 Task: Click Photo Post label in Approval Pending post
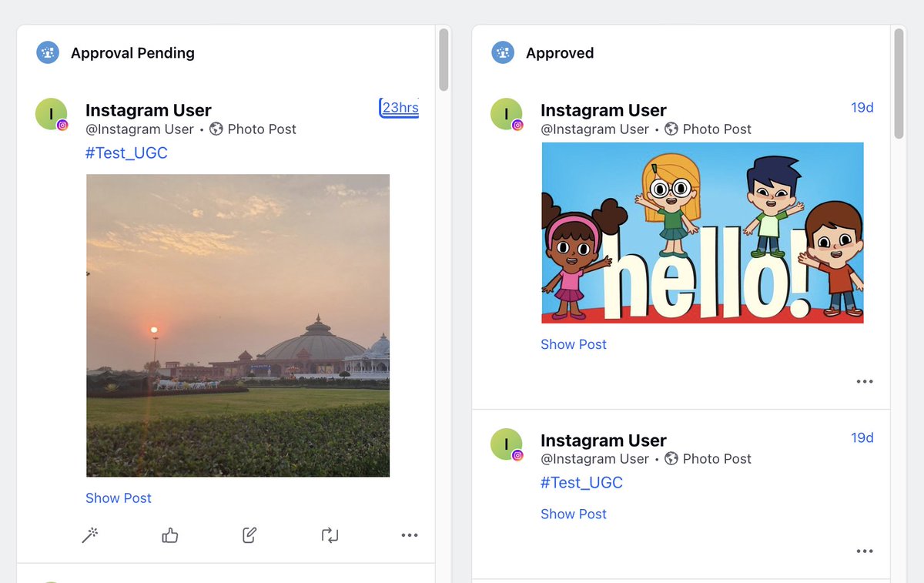[262, 129]
